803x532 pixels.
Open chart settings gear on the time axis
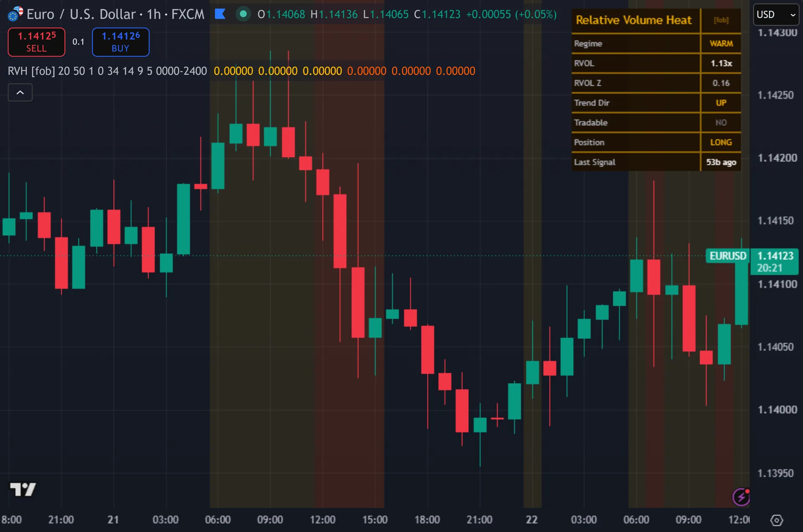point(776,520)
